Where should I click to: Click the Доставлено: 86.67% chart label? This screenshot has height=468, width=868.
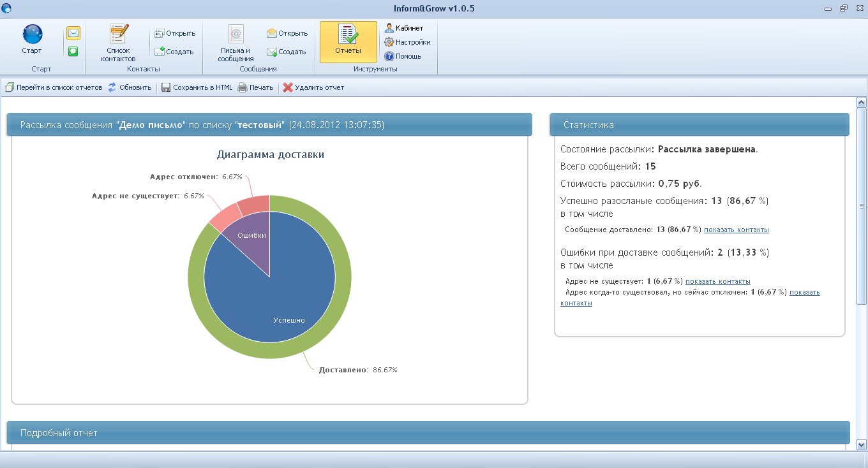(x=357, y=370)
